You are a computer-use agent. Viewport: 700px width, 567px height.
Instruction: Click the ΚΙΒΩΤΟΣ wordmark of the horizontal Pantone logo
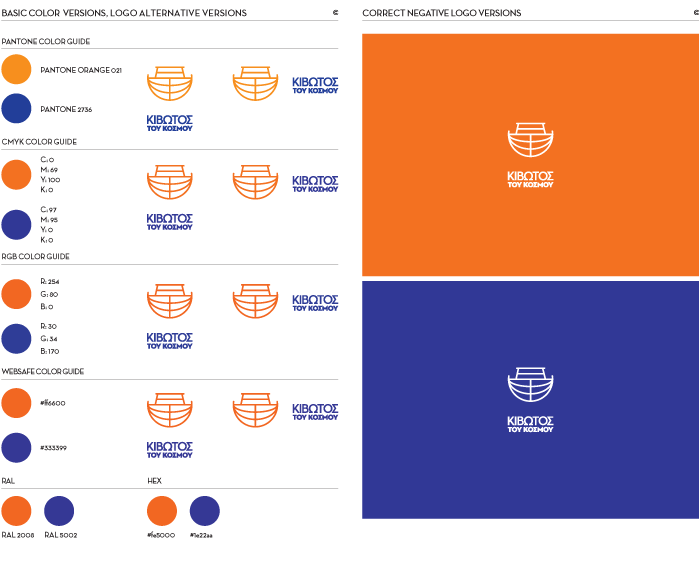(x=315, y=82)
